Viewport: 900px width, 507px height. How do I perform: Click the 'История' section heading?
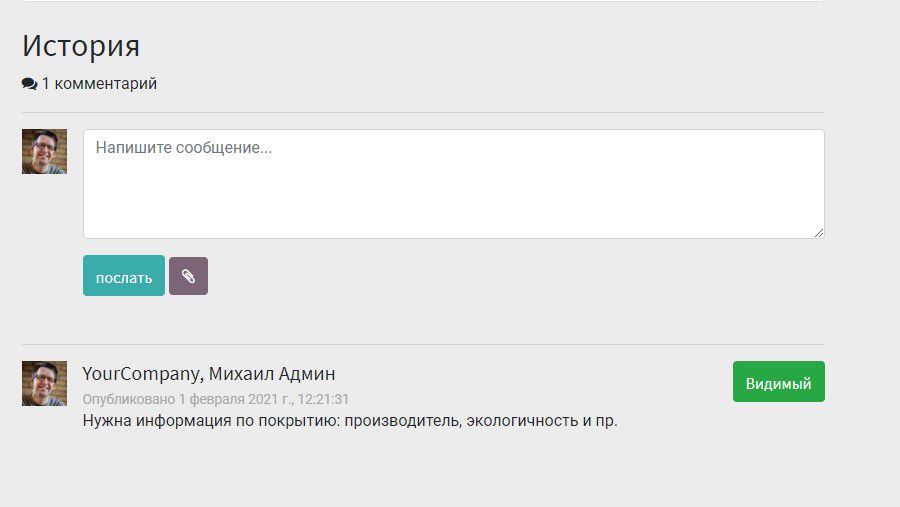click(81, 46)
